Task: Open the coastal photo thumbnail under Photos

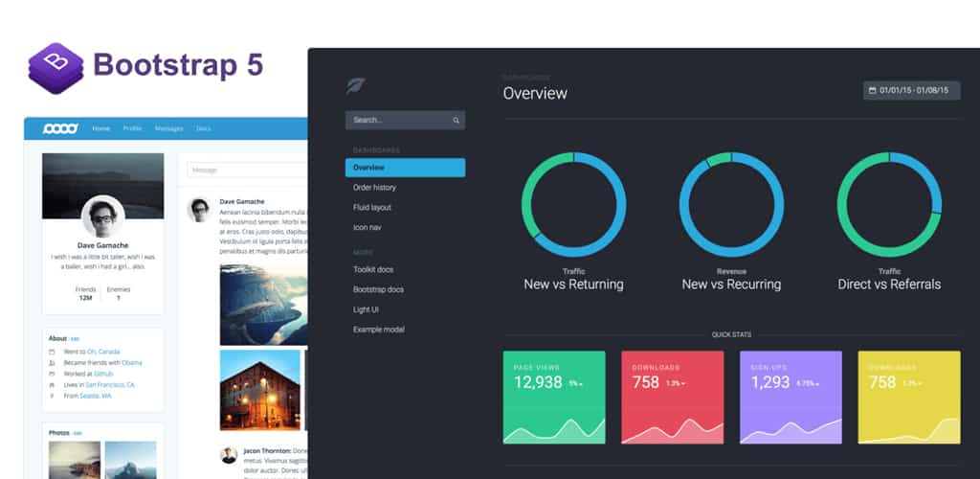Action: 75,460
